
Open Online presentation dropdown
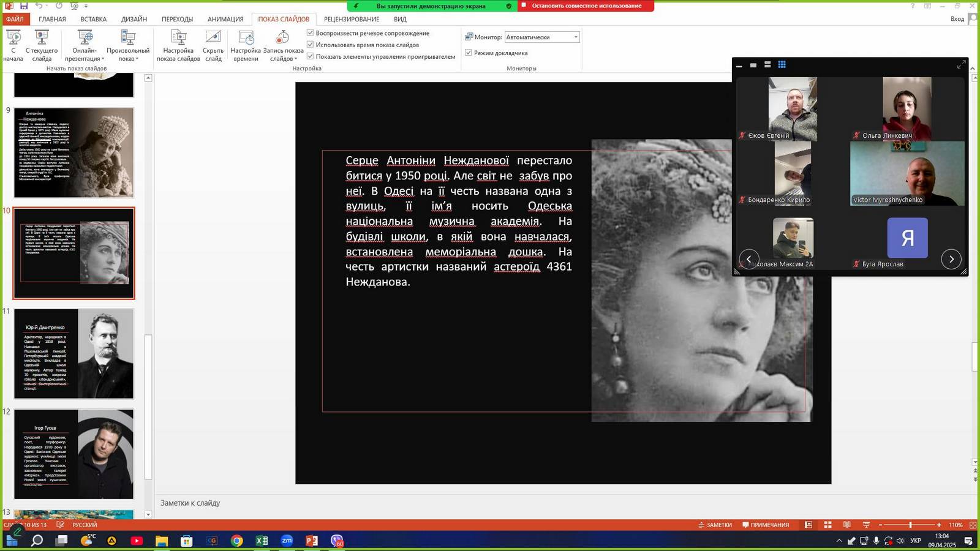(x=85, y=46)
